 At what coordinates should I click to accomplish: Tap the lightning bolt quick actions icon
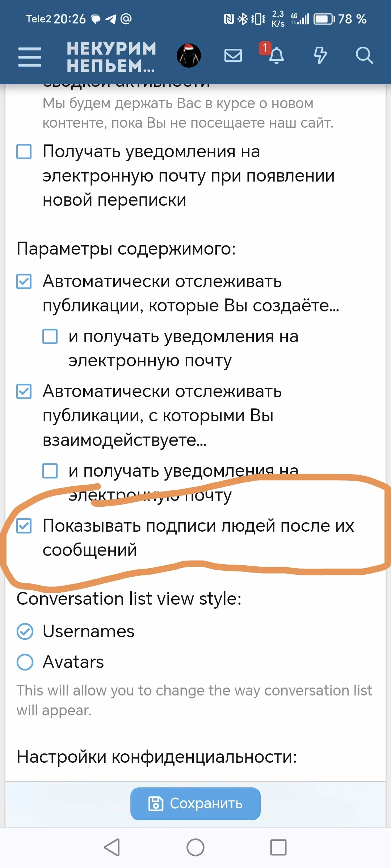point(320,55)
